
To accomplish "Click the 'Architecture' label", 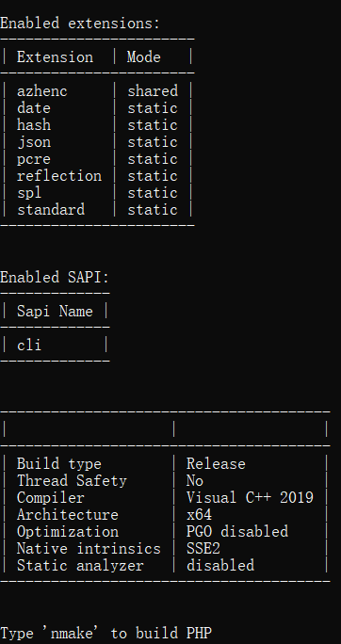I will [68, 515].
